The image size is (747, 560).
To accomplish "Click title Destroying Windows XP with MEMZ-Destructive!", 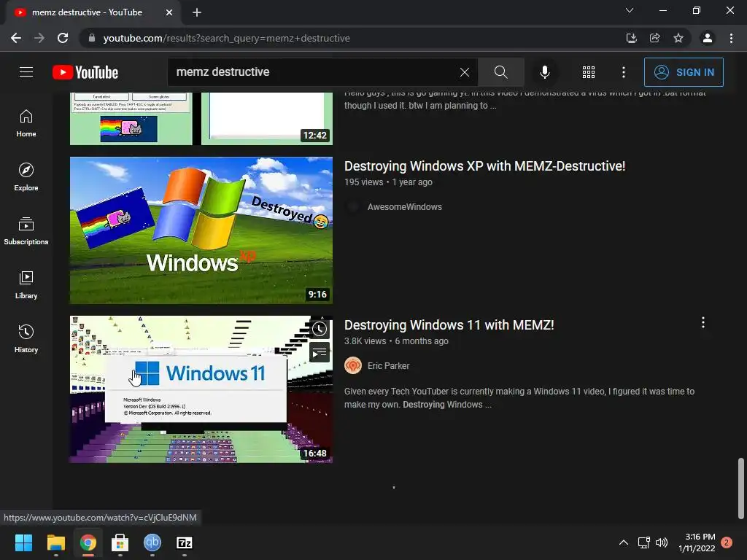I will [484, 166].
